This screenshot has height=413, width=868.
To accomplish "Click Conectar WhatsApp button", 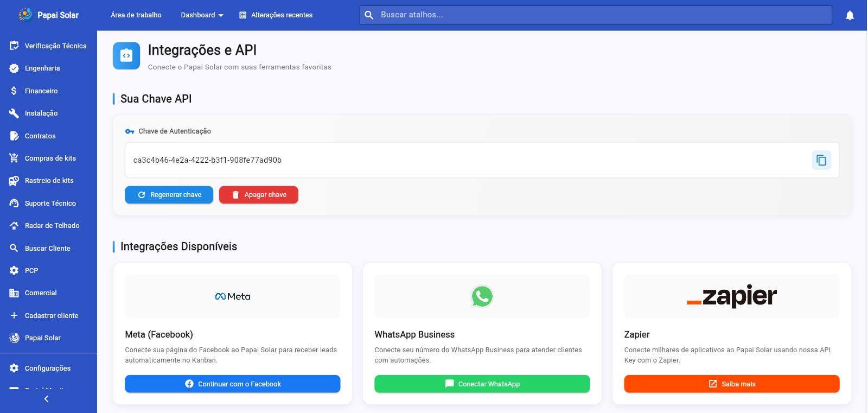I will 482,384.
